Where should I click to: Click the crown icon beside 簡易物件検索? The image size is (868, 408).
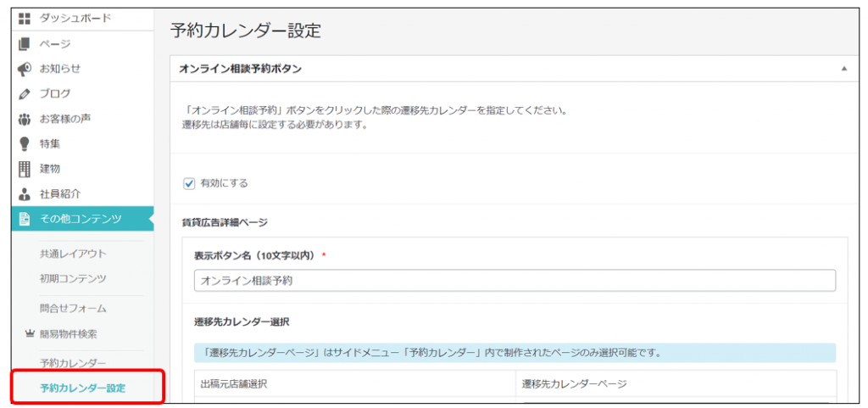click(x=28, y=333)
